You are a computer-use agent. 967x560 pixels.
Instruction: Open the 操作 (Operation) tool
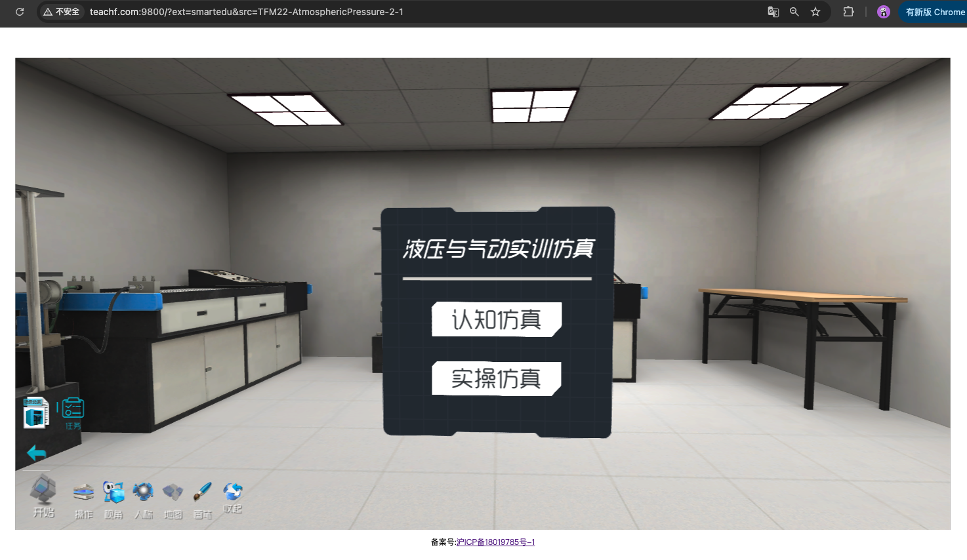[x=83, y=493]
